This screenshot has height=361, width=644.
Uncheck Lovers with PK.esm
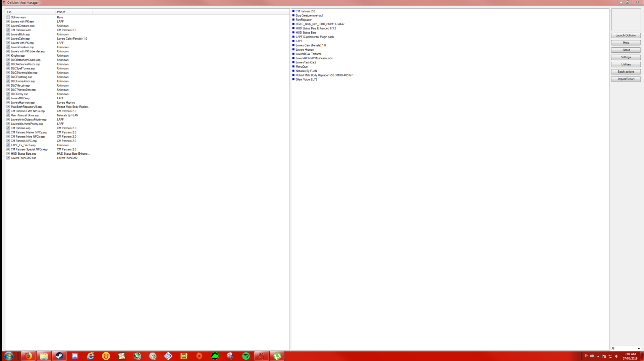coord(8,21)
